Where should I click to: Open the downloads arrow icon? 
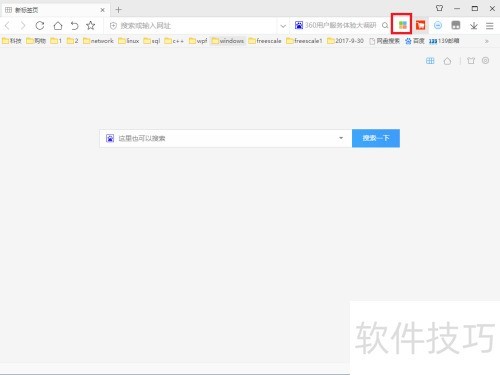474,25
